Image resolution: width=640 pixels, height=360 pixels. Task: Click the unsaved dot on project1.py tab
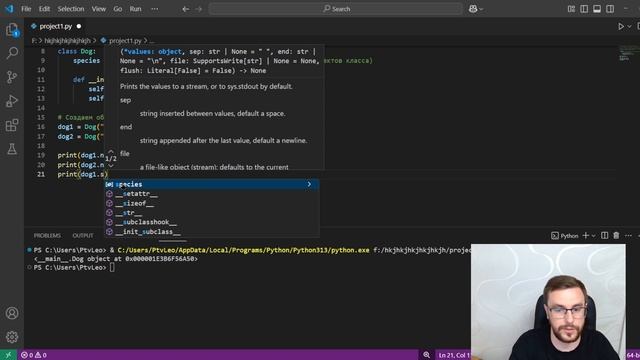click(79, 27)
